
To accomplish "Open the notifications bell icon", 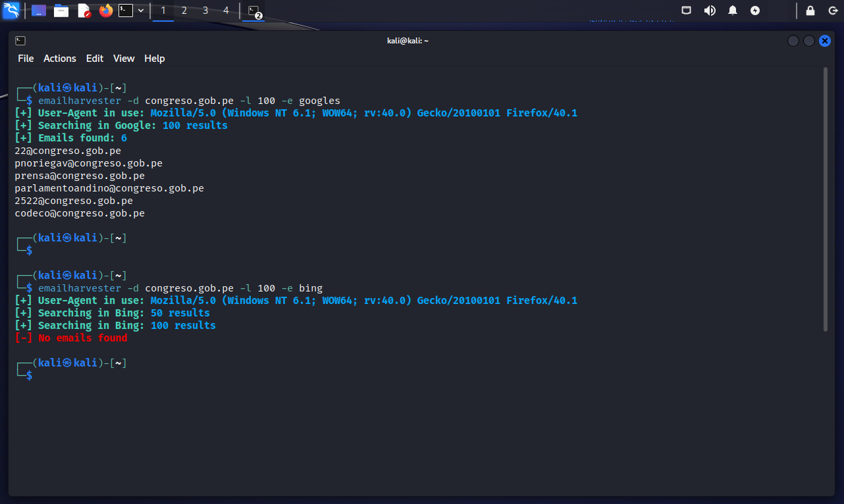I will coord(733,11).
